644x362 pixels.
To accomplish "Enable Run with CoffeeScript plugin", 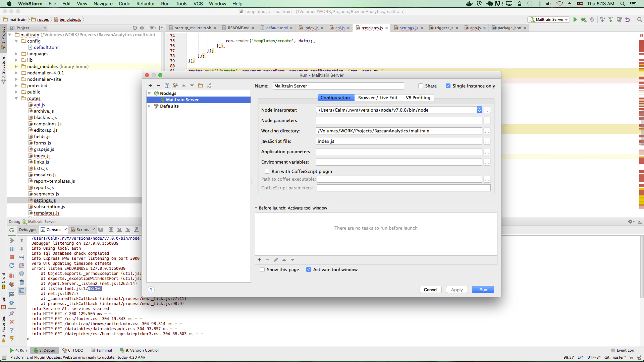I will click(267, 171).
